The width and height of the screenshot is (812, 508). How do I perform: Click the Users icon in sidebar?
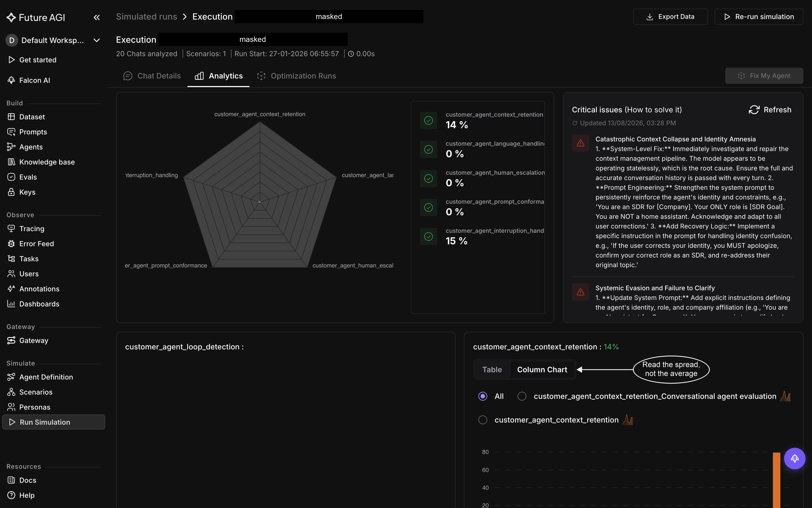point(11,274)
